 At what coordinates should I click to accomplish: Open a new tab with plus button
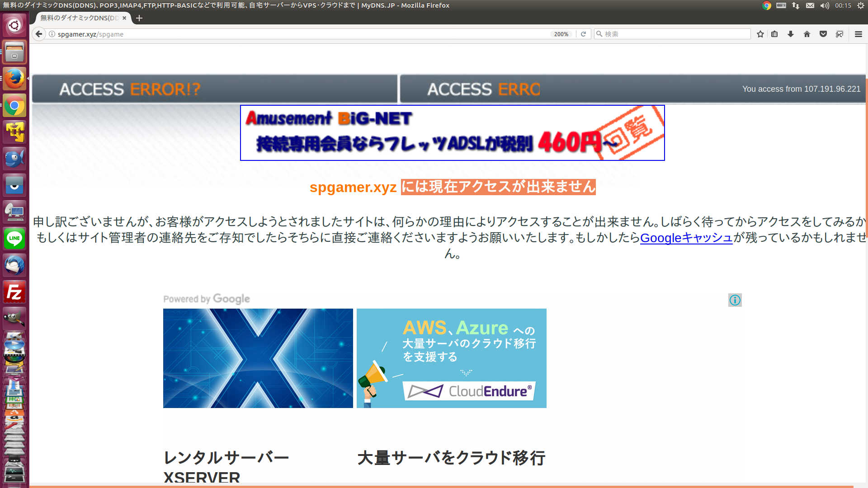pyautogui.click(x=139, y=18)
